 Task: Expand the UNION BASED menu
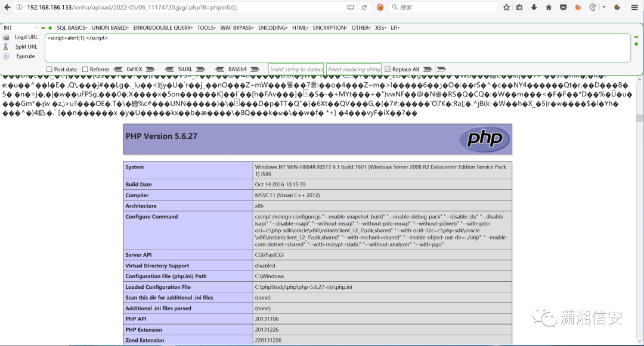(110, 28)
